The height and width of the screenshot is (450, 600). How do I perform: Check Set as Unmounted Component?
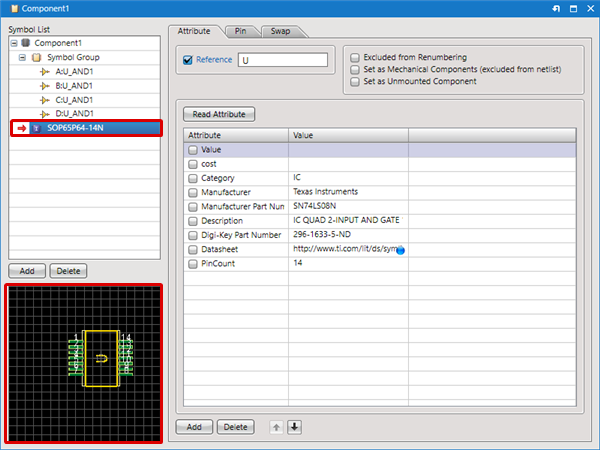click(355, 82)
